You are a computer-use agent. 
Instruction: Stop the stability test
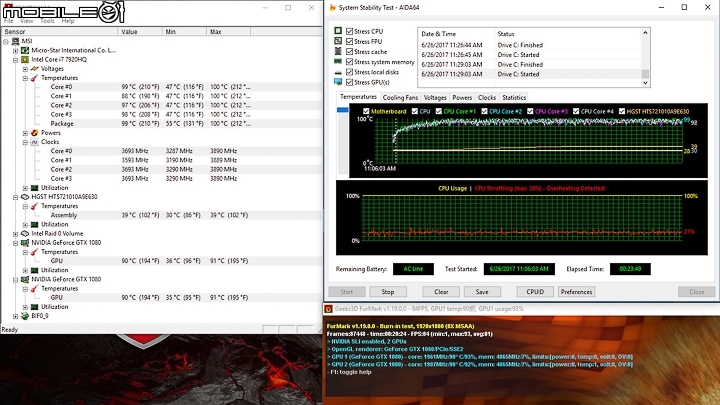388,292
